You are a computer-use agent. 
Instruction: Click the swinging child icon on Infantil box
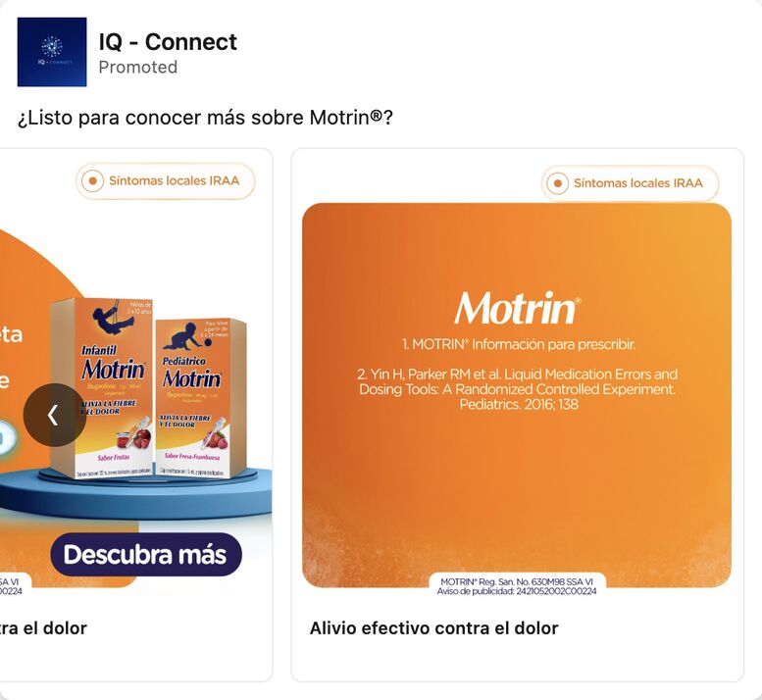pyautogui.click(x=114, y=318)
